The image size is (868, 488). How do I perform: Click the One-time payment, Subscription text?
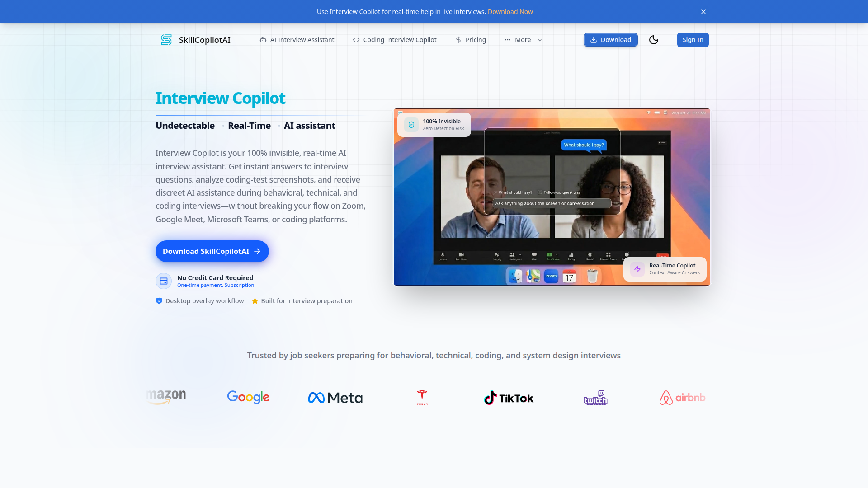coord(216,285)
